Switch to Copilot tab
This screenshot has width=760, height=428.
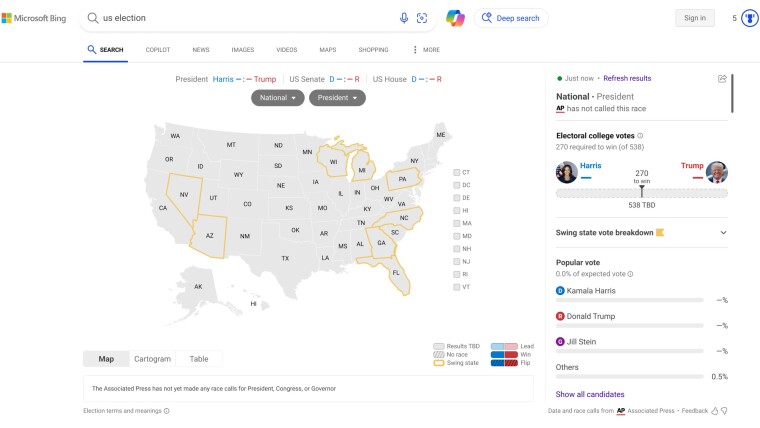coord(158,50)
